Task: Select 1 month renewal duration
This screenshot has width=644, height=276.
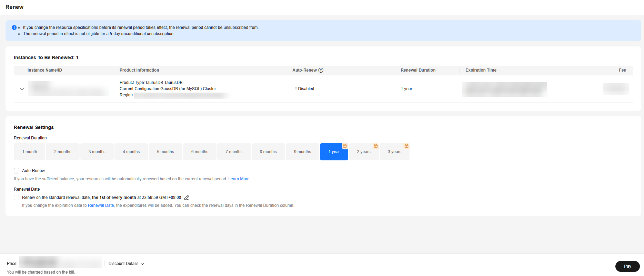Action: (30, 152)
